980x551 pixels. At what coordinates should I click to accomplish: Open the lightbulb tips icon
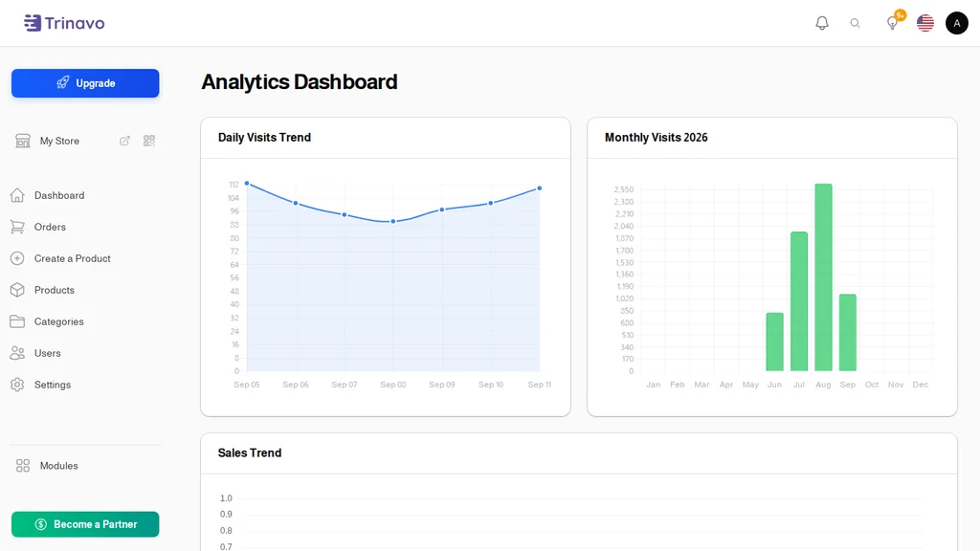893,23
